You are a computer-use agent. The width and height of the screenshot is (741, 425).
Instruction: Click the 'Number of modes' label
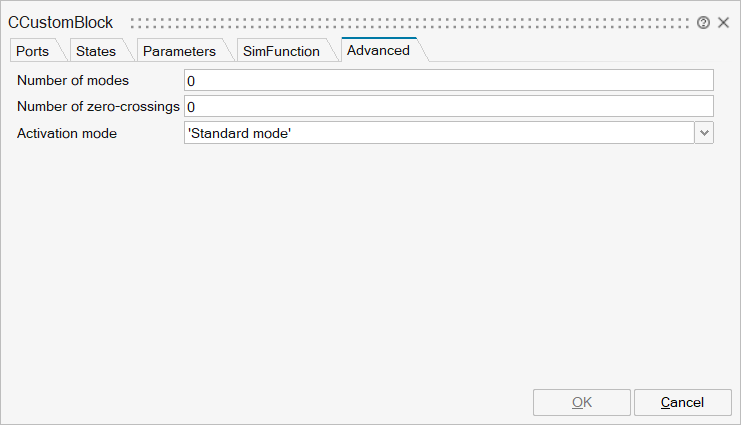click(73, 81)
